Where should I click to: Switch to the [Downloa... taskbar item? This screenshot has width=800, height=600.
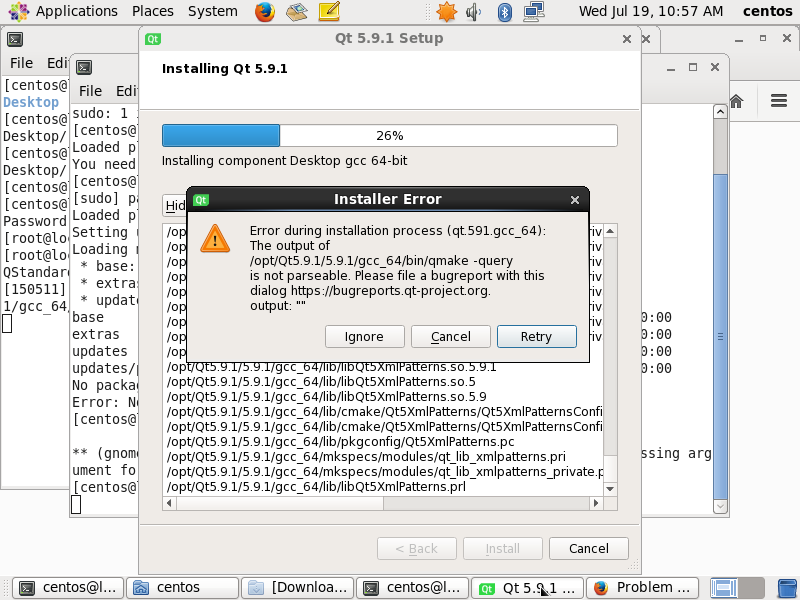[297, 588]
